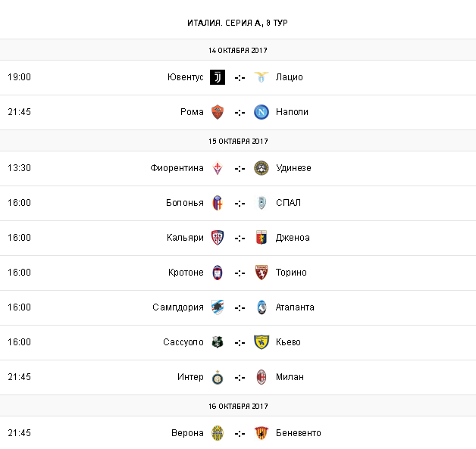
Task: Click the Napoli club logo
Action: coord(261,112)
